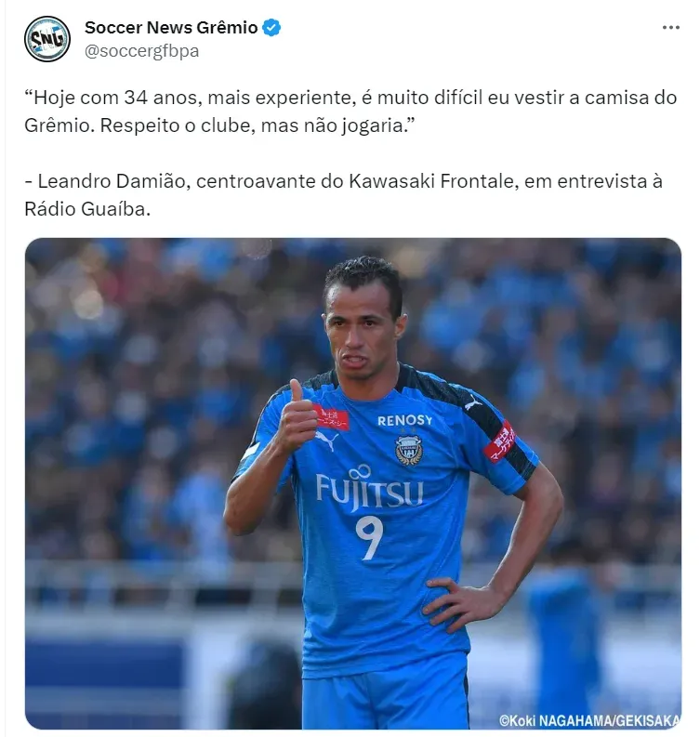Click the Rádio Guaíba text line
This screenshot has height=737, width=700.
87,209
